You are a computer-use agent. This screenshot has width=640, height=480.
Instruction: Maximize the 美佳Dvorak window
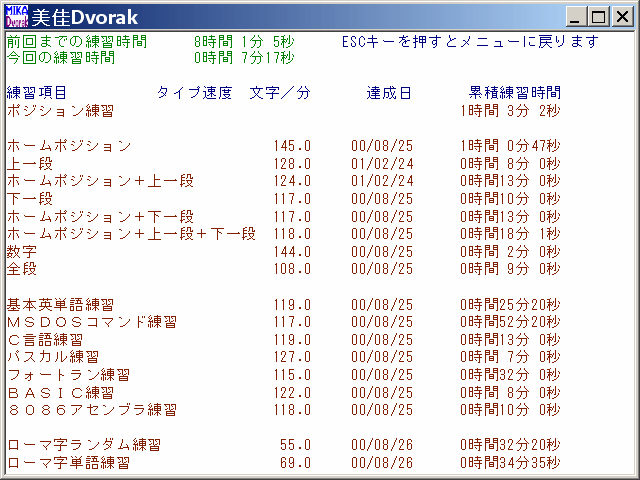(x=598, y=17)
